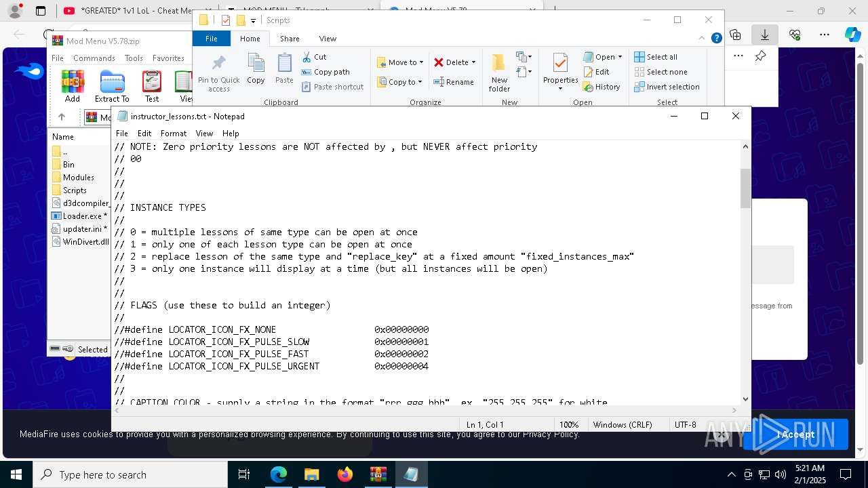Click Privacy Policy link in cookie banner
Screen dimensions: 868x488
(550, 434)
